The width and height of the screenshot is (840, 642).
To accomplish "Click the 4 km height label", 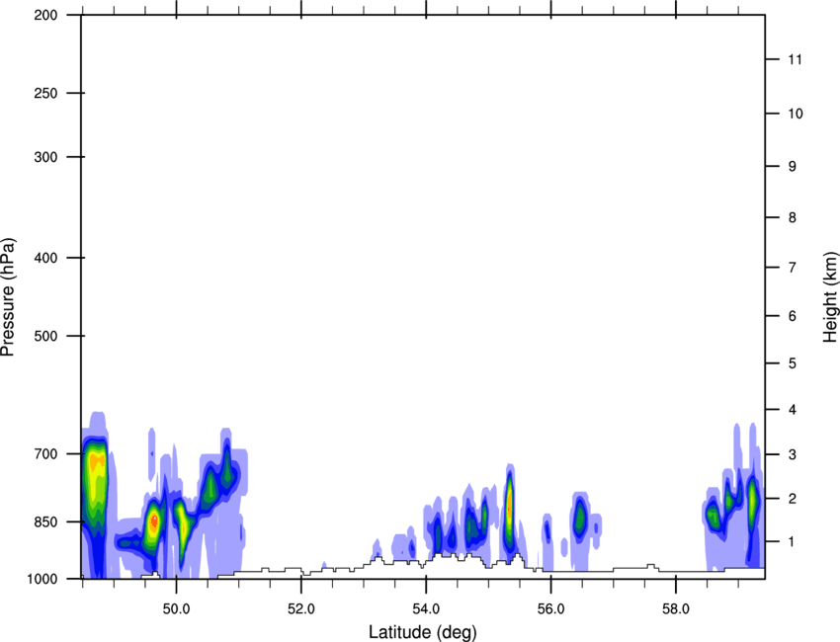I will (x=792, y=410).
